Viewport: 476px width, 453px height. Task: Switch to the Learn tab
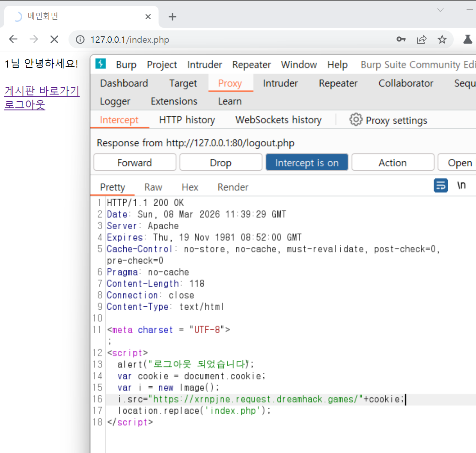[230, 101]
